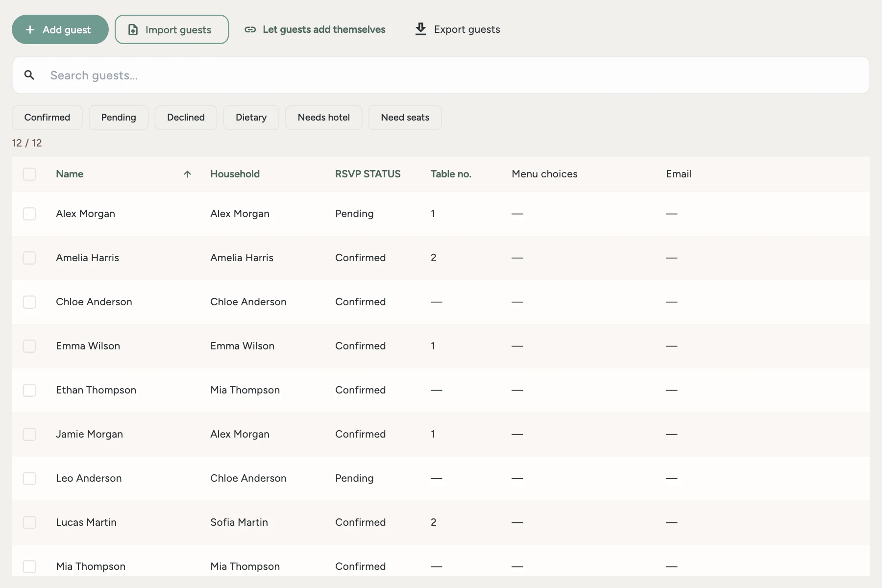
Task: Click Lucas Martin's table number 2
Action: 433,522
